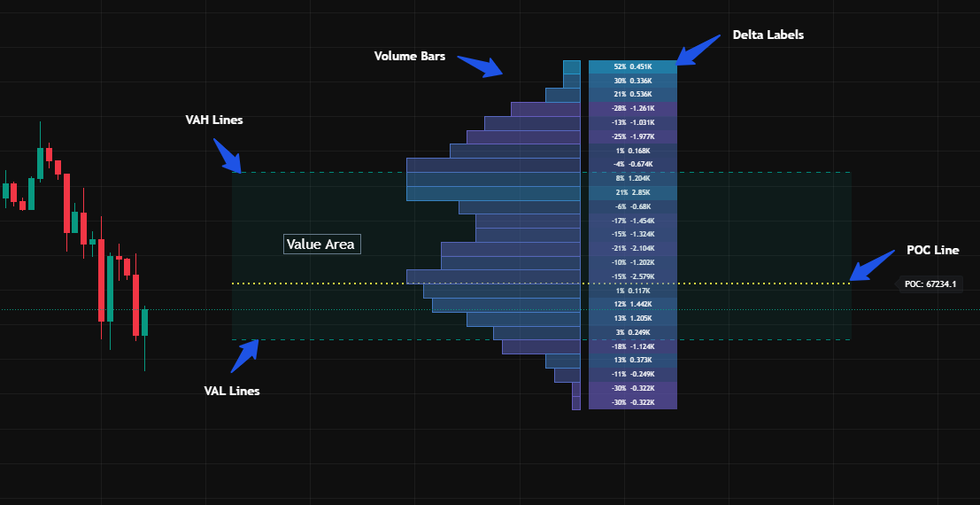Click the blue arrow above VAL Lines
The width and height of the screenshot is (980, 505).
pyautogui.click(x=244, y=355)
